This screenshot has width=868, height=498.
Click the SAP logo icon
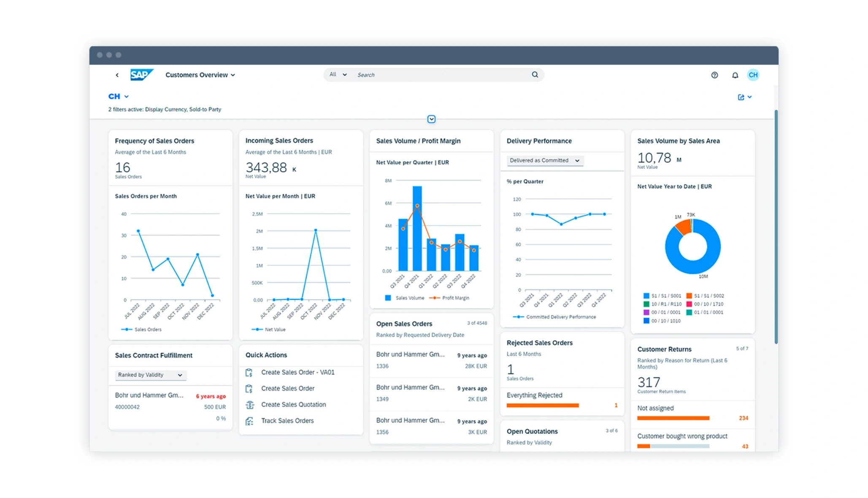(141, 75)
